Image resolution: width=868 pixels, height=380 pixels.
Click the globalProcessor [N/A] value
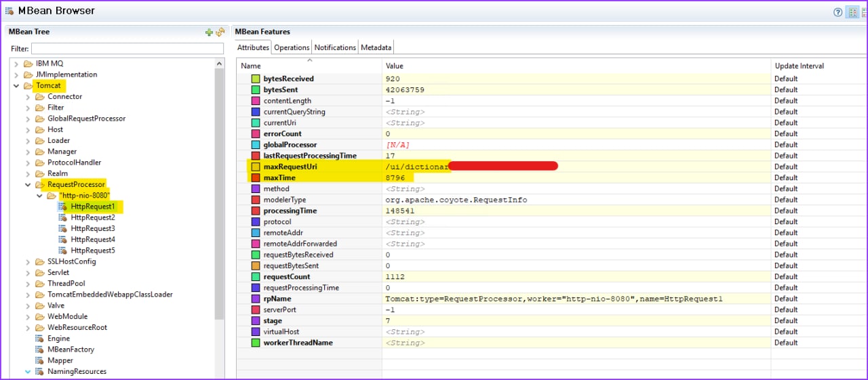pos(397,145)
